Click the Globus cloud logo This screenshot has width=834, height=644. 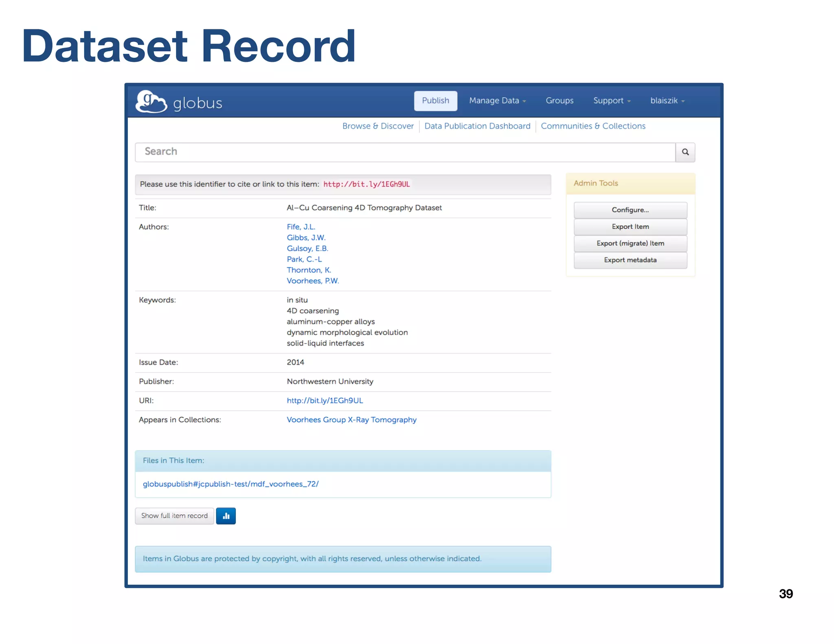pyautogui.click(x=151, y=101)
